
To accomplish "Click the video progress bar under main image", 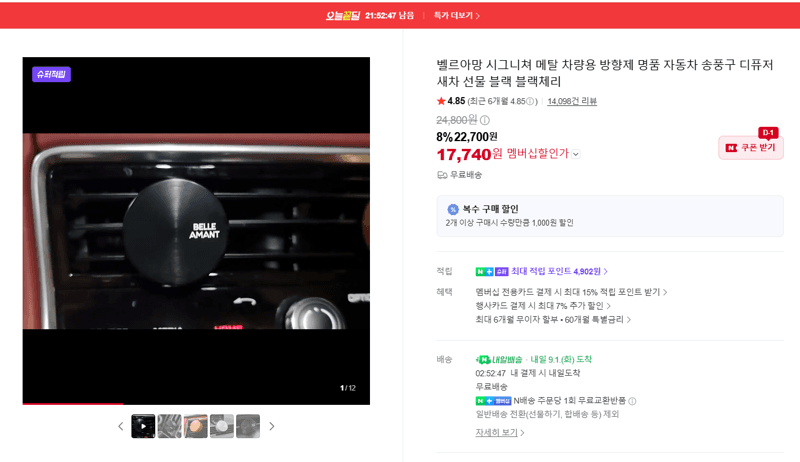I will [196, 404].
